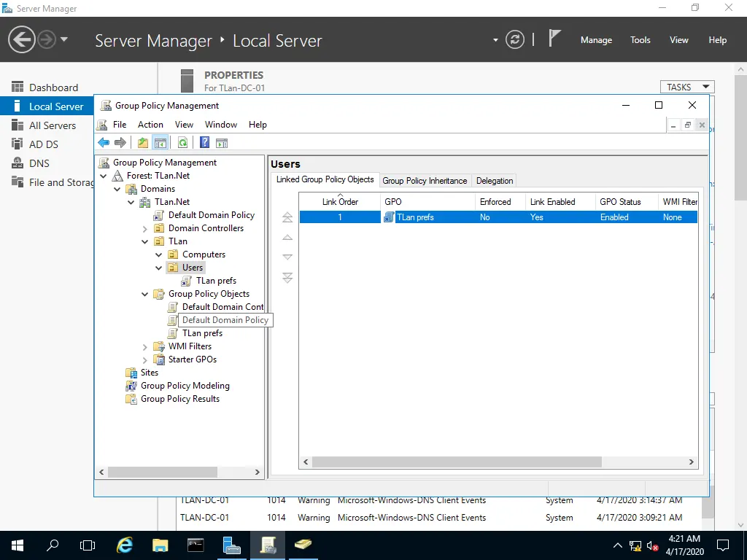Open File and Storage Services sidebar item
Image resolution: width=747 pixels, height=560 pixels.
click(x=53, y=182)
